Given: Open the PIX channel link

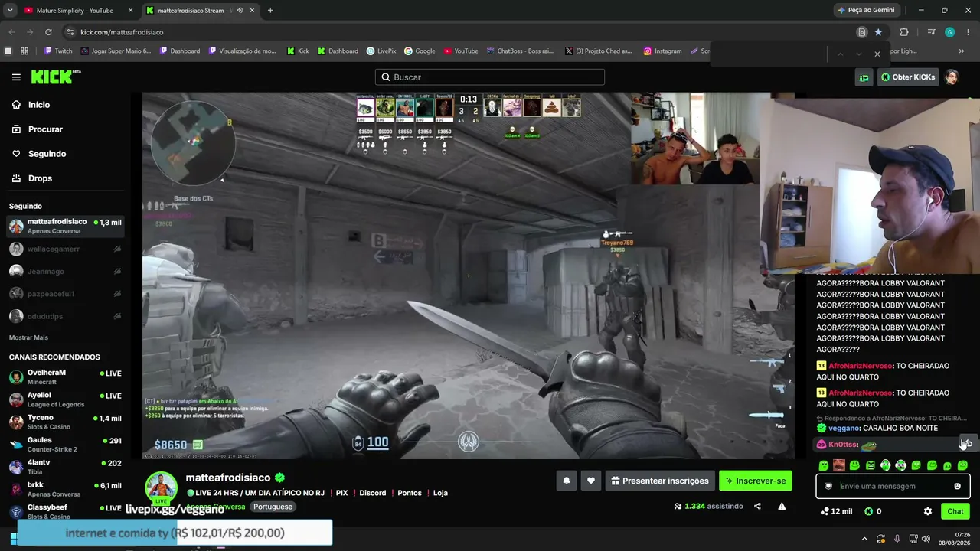Looking at the screenshot, I should pos(341,493).
